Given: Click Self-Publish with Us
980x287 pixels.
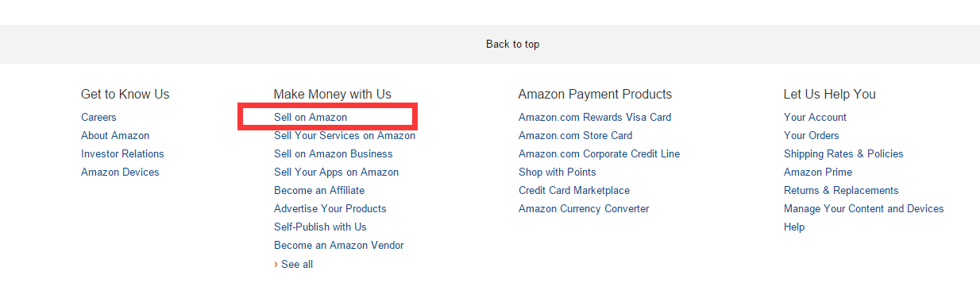Looking at the screenshot, I should pos(320,227).
